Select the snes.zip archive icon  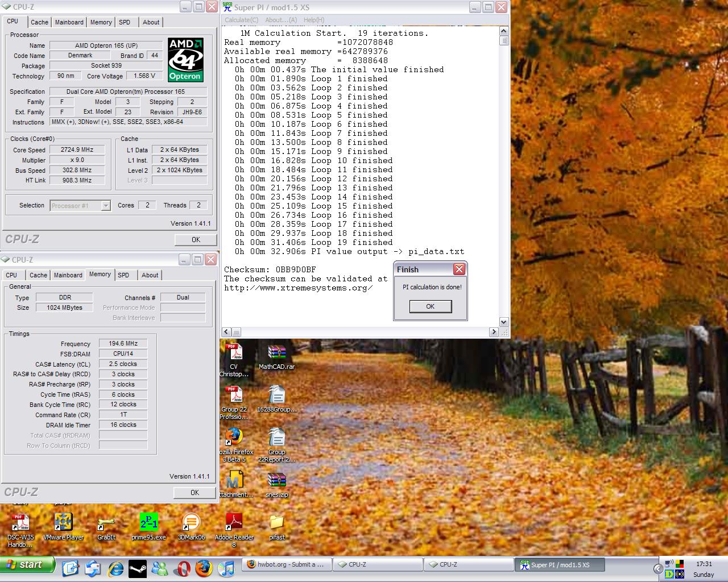(276, 484)
